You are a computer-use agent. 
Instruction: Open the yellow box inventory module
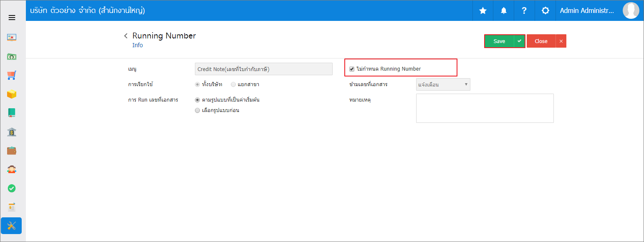12,94
